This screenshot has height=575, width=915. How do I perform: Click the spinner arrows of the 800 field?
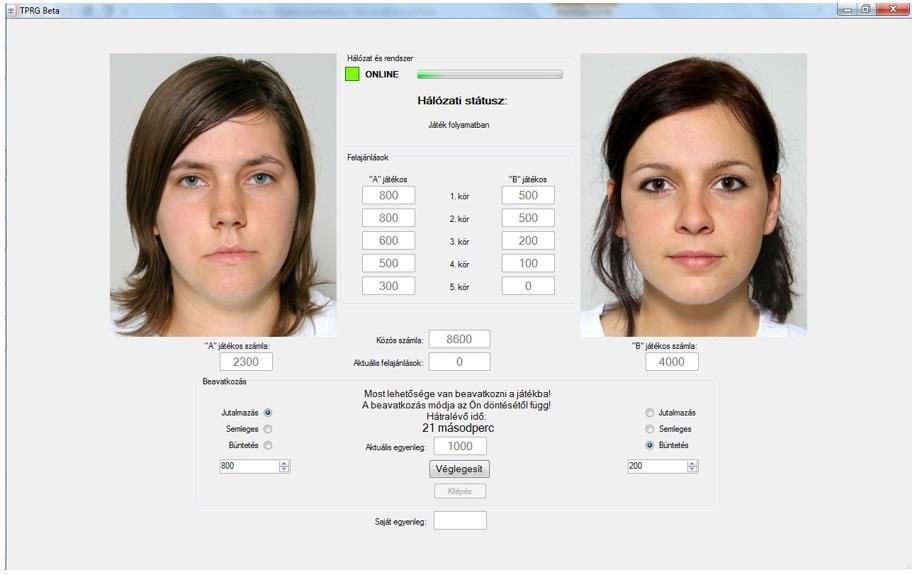pyautogui.click(x=284, y=466)
